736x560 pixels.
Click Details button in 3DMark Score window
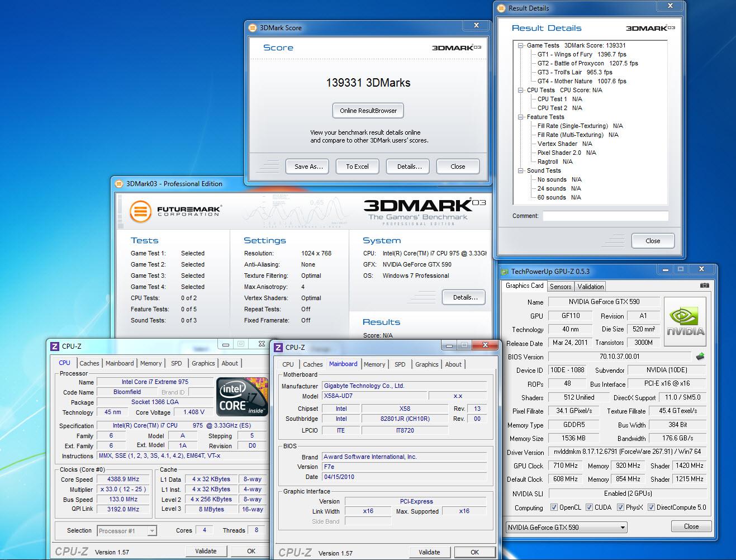point(409,167)
